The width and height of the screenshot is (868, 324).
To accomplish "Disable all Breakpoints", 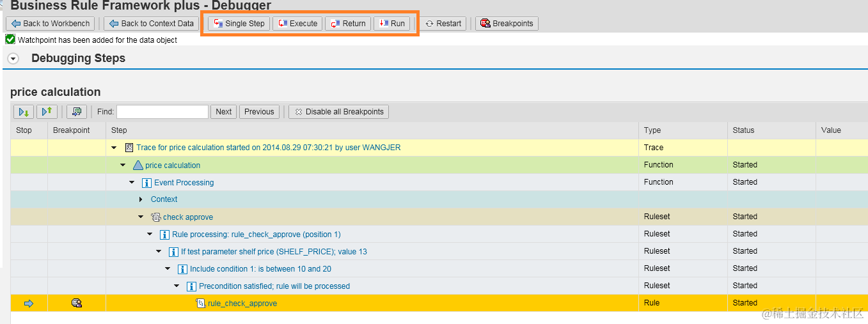I will pos(338,112).
